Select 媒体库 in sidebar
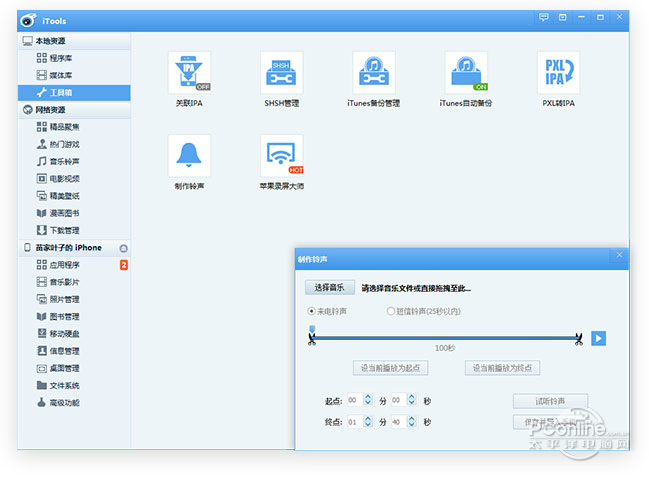The height and width of the screenshot is (480, 649). click(74, 75)
